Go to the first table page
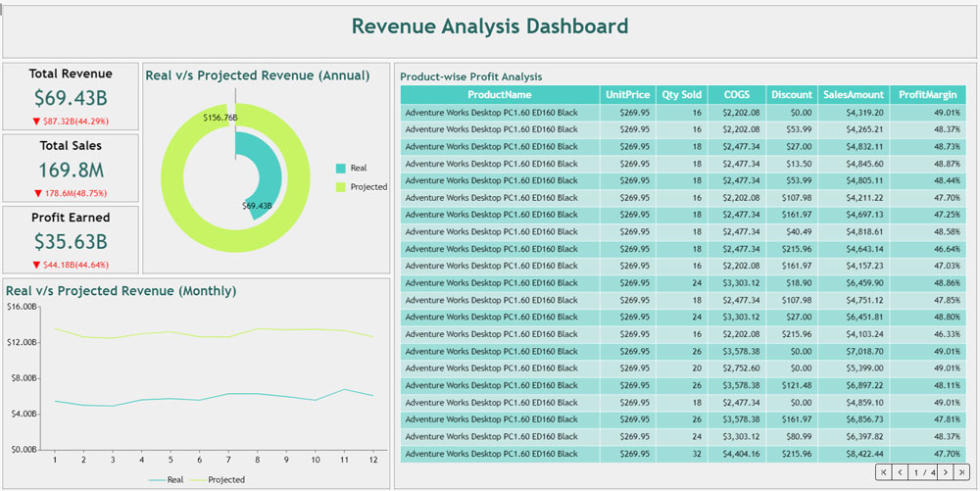This screenshot has height=491, width=980. pyautogui.click(x=885, y=472)
